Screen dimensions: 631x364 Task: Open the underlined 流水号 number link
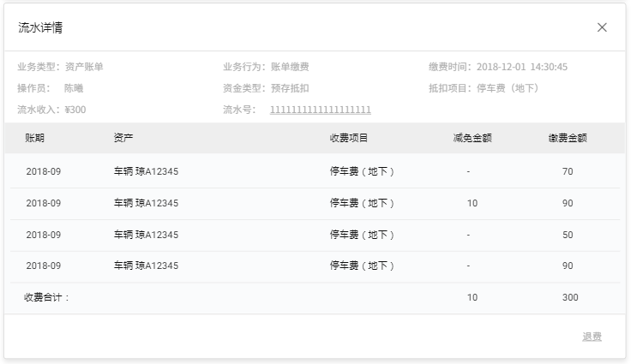click(320, 110)
